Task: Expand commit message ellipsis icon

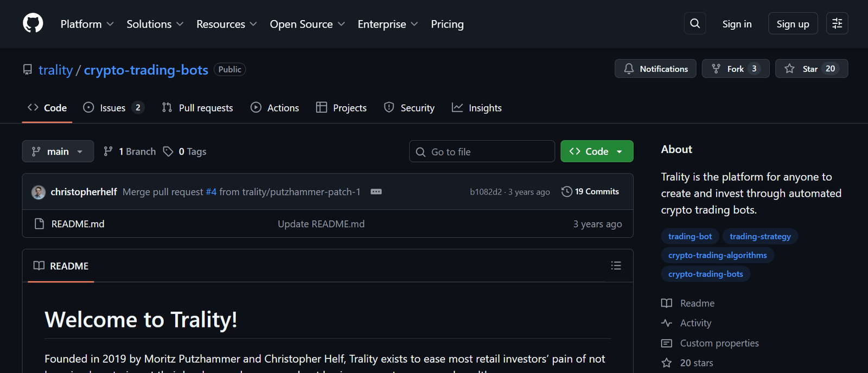Action: coord(376,192)
